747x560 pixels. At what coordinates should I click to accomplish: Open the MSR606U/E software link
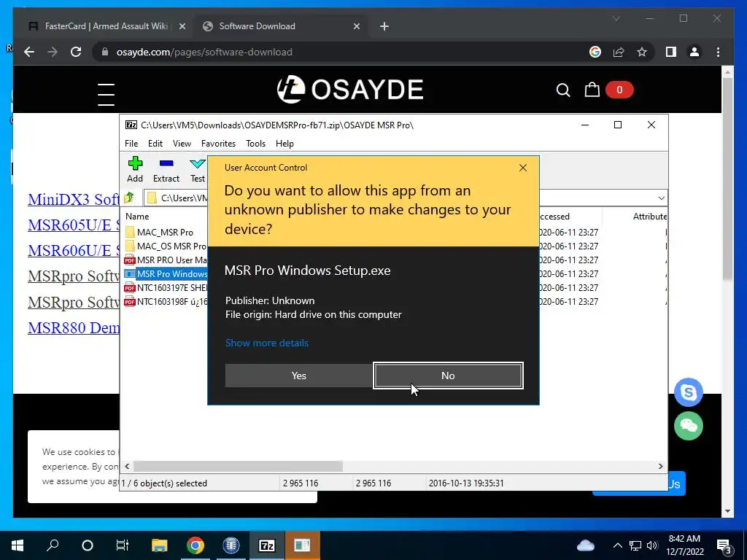74,251
